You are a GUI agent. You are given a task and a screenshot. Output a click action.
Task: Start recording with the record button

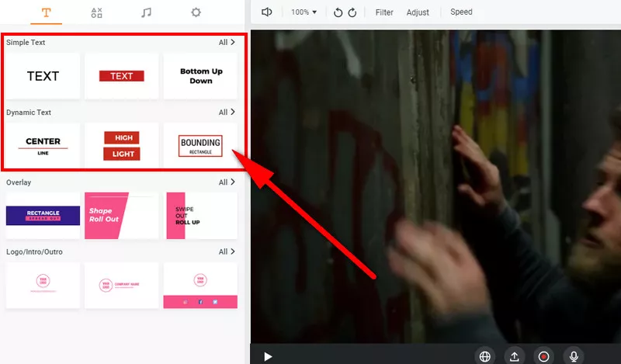tap(544, 356)
